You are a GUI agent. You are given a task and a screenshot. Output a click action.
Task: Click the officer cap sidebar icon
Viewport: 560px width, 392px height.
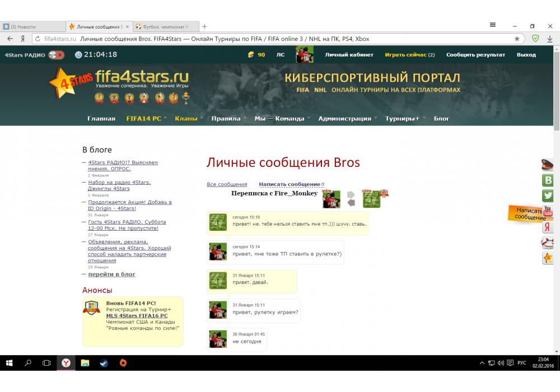coord(548,165)
